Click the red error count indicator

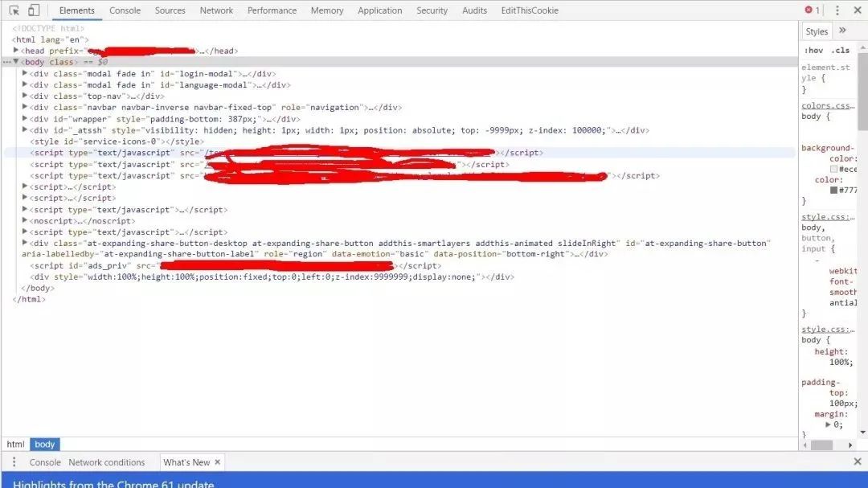812,10
